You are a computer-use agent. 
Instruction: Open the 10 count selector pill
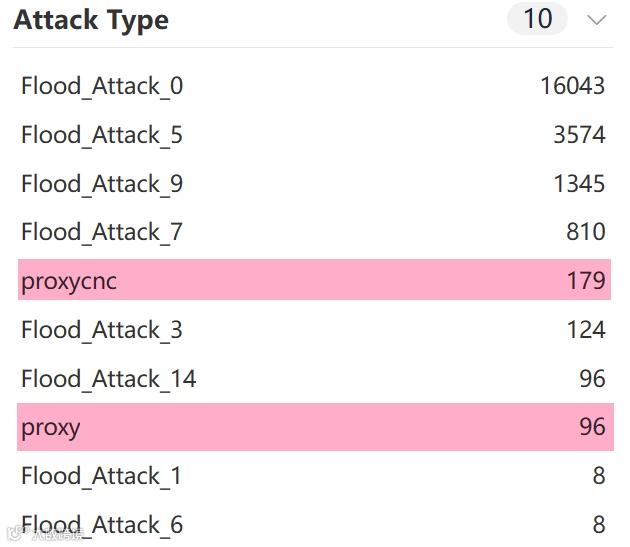point(538,18)
